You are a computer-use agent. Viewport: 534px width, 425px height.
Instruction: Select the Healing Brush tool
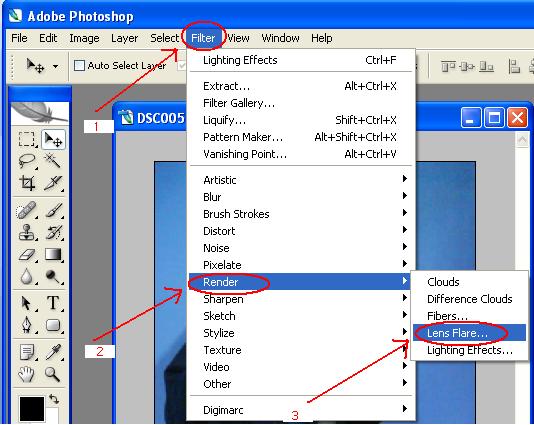(x=27, y=210)
